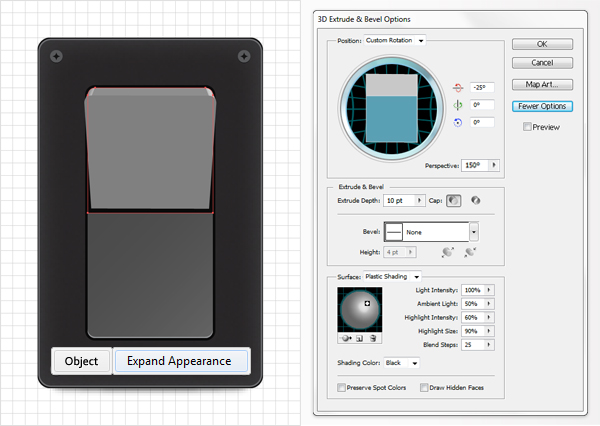Enable the Preview checkbox
This screenshot has height=426, width=600.
coord(527,127)
